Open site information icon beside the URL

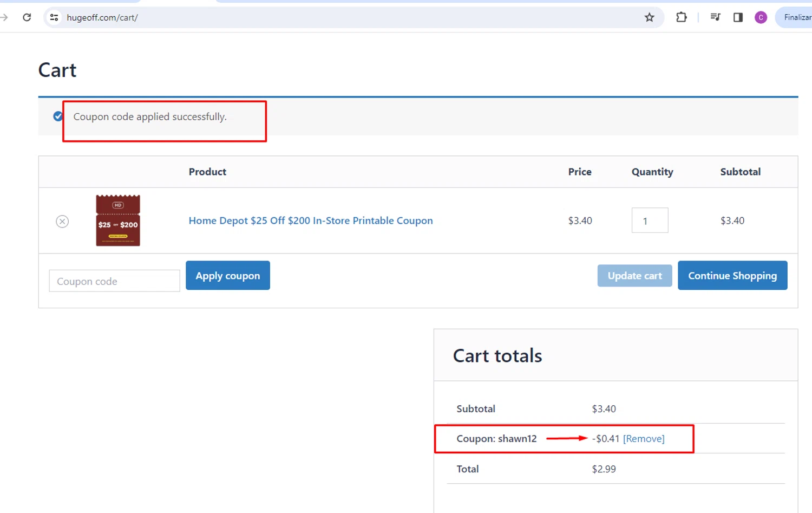click(54, 17)
